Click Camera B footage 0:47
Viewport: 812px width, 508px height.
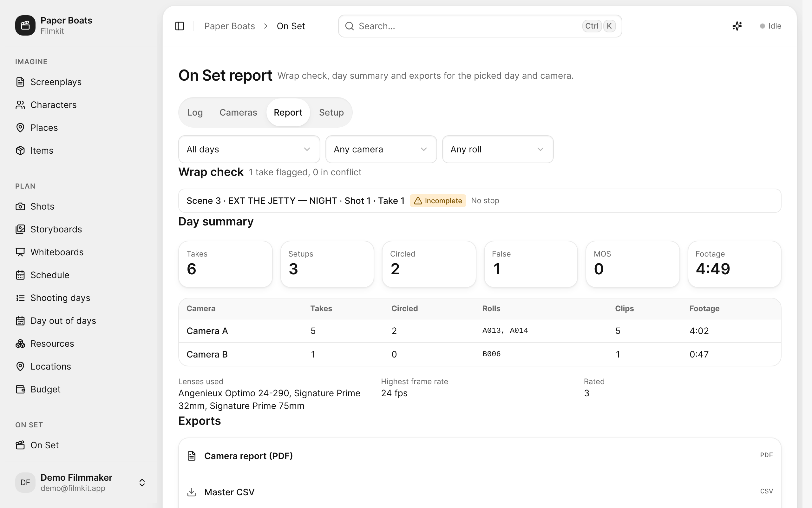699,354
